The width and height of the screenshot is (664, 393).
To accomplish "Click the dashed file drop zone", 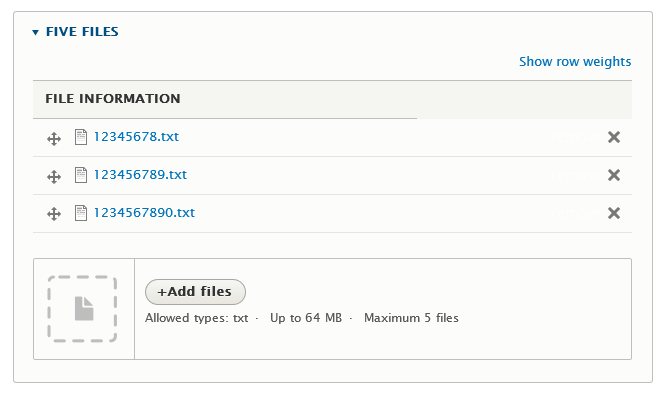I will coord(82,309).
